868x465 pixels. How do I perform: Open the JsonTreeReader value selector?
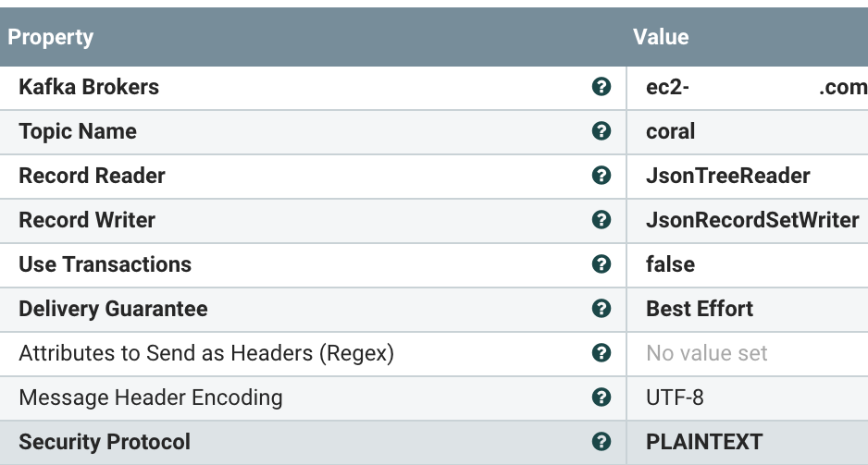coord(748,176)
